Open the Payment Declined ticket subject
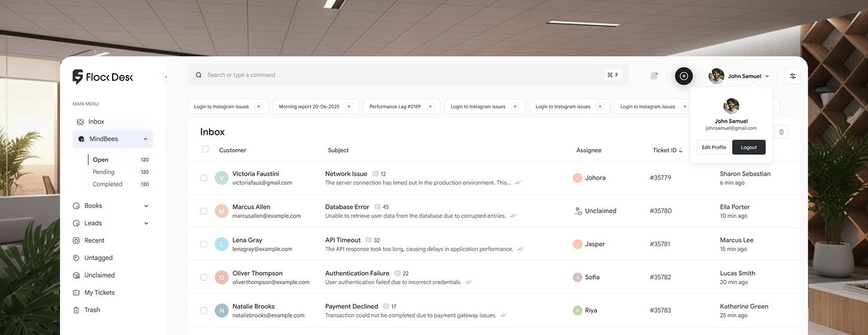This screenshot has height=335, width=868. pos(351,306)
